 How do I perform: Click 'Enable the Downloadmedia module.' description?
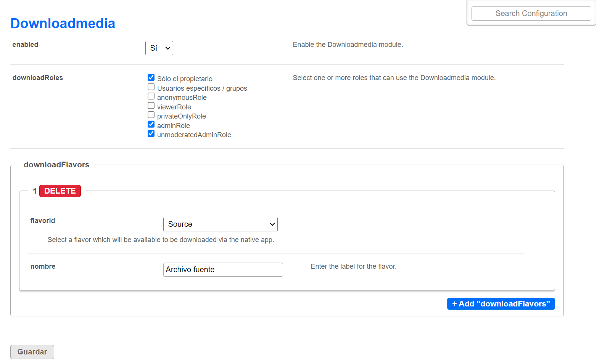[x=348, y=45]
